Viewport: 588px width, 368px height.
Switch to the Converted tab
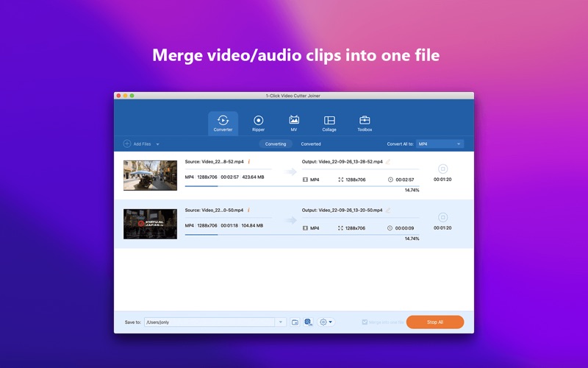[x=311, y=144]
